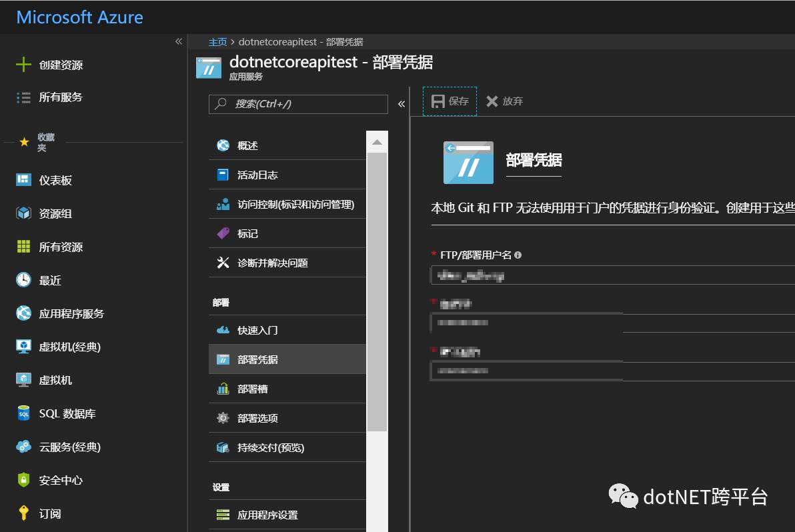Click the resource menu scrollbar thumb
The width and height of the screenshot is (795, 532).
click(377, 292)
